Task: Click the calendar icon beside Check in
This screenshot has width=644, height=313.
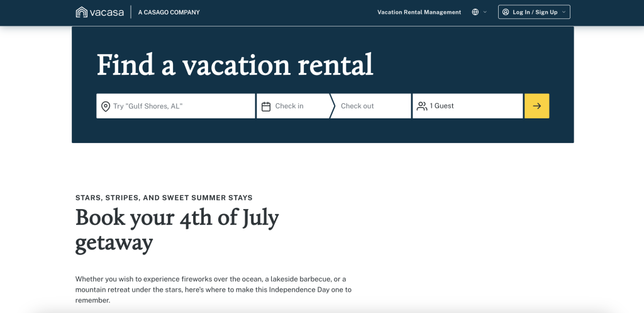Action: (x=266, y=106)
